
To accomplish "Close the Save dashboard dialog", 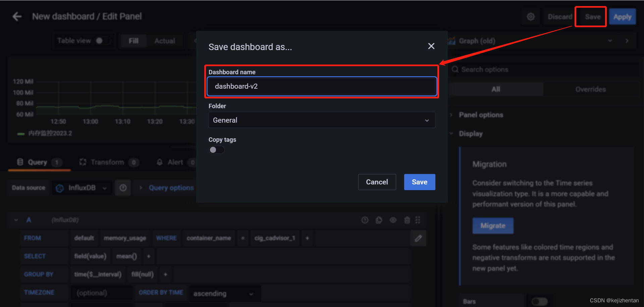I will point(431,46).
